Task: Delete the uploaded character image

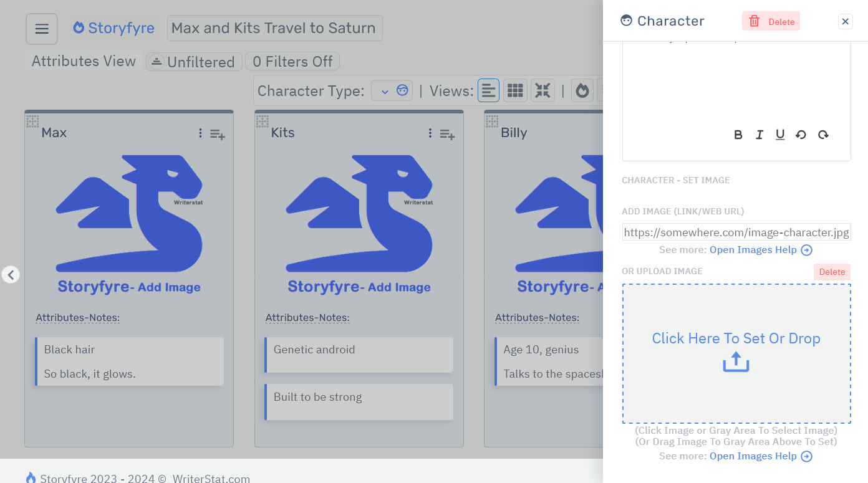Action: pos(832,272)
